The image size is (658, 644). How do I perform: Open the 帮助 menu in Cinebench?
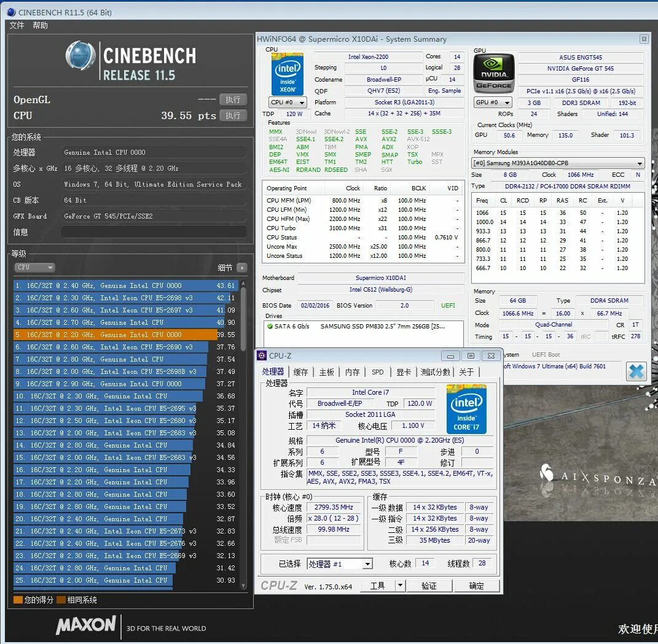point(41,26)
